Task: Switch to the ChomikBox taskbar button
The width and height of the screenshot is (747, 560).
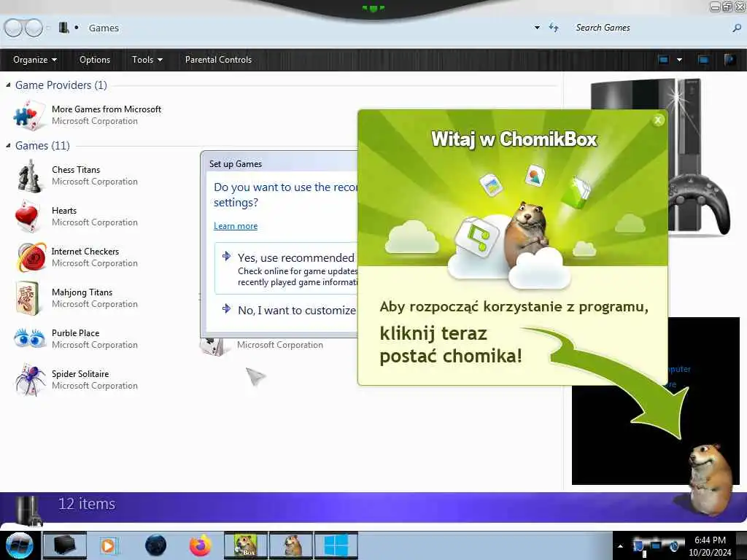Action: [x=246, y=545]
